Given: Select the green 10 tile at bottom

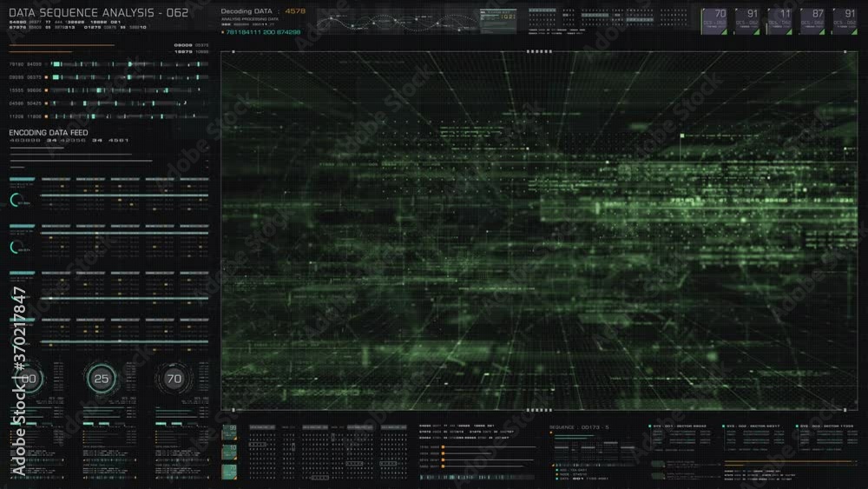Looking at the screenshot, I should (x=230, y=452).
